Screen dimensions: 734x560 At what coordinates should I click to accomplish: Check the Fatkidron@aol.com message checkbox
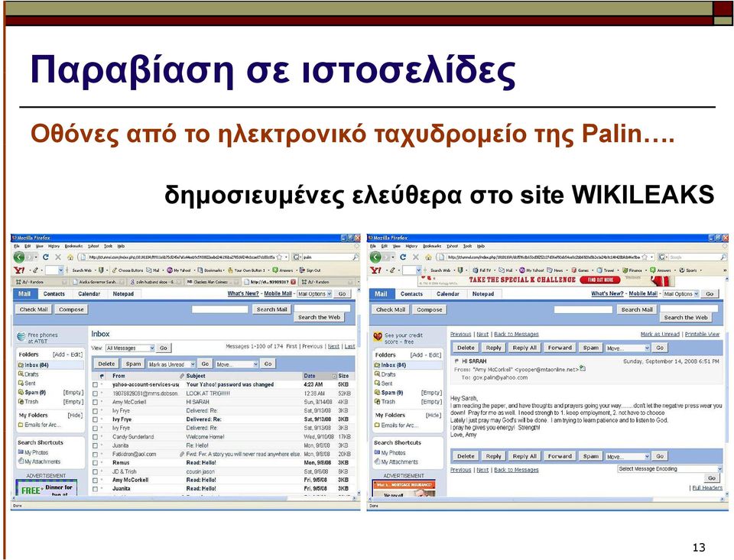pyautogui.click(x=95, y=455)
